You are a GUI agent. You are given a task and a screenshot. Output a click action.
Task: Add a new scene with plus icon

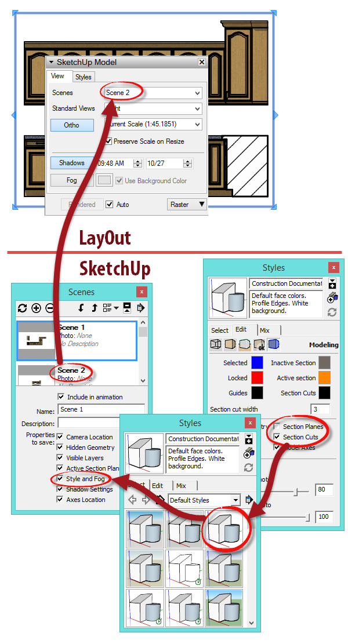[x=36, y=308]
